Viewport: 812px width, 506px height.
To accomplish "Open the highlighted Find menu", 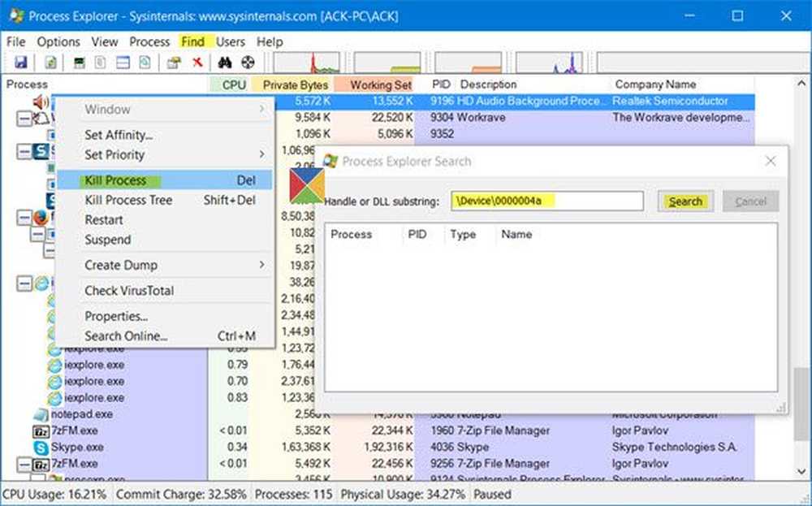I will 193,41.
